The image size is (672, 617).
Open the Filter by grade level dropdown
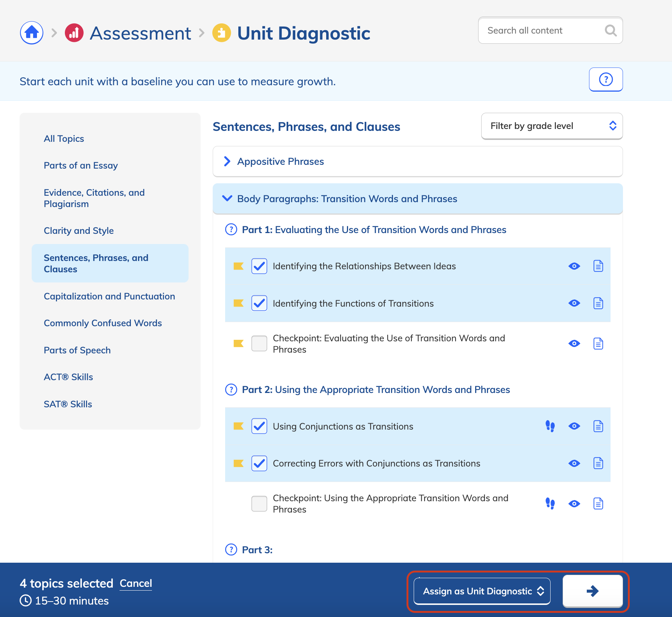coord(552,126)
